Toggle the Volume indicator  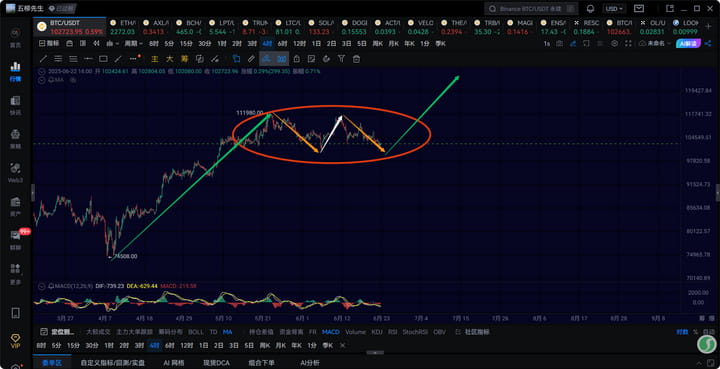click(x=355, y=332)
